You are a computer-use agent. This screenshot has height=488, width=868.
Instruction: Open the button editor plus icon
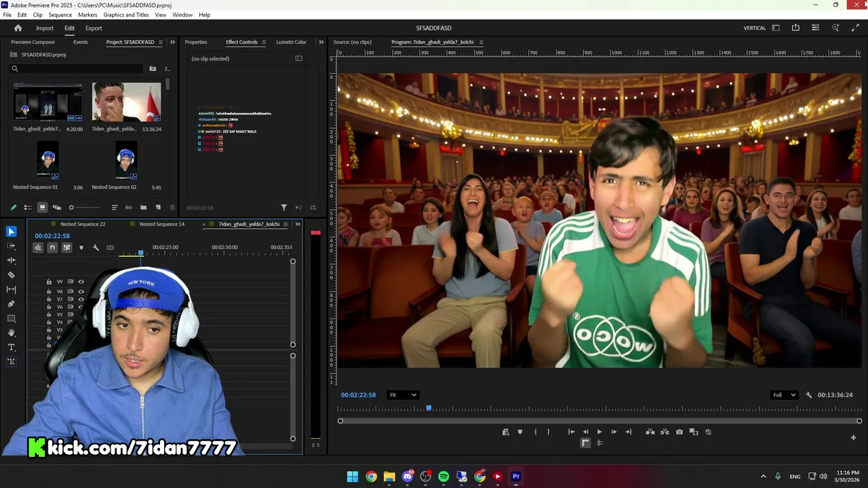point(854,438)
